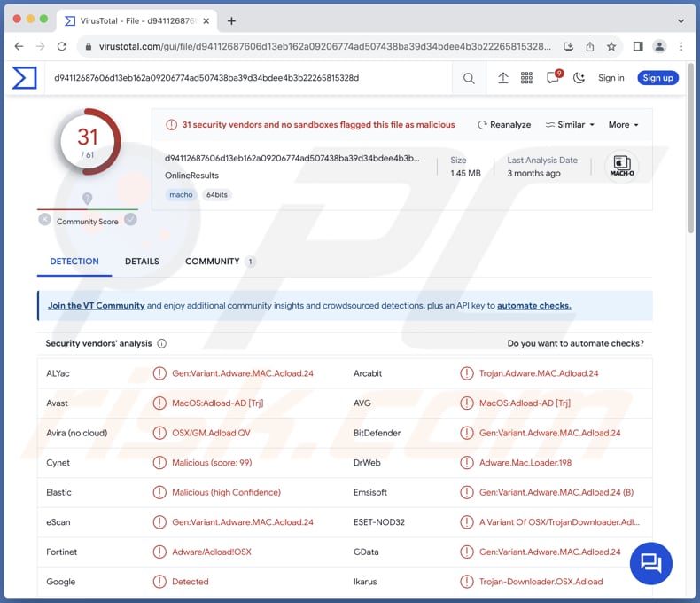
Task: Open the chat bubble floating button
Action: [651, 563]
